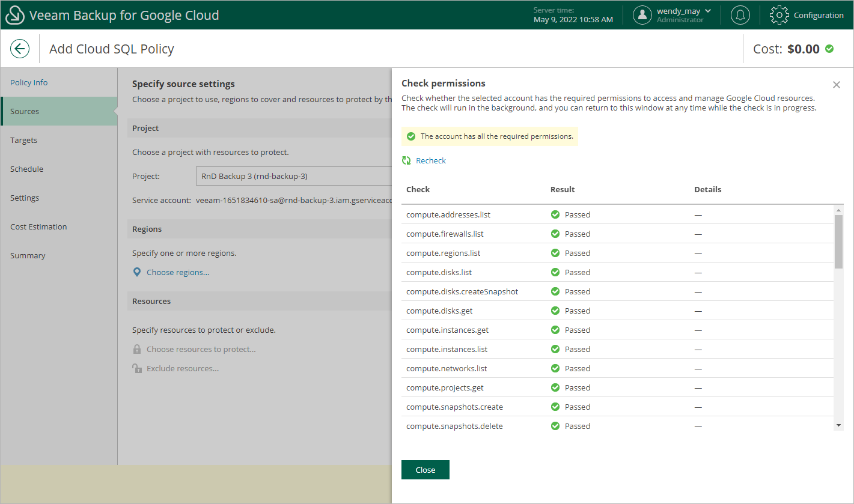
Task: Select compute.regions.list row text
Action: pyautogui.click(x=444, y=253)
